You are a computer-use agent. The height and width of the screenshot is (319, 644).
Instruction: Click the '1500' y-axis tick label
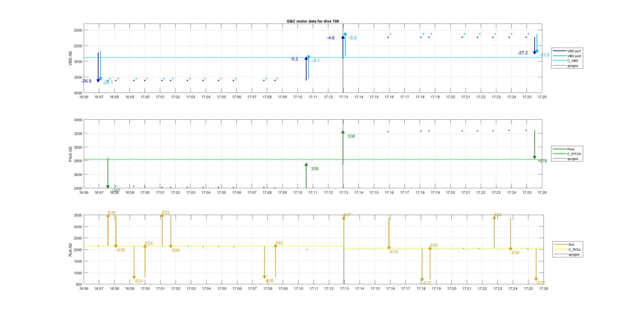click(78, 261)
